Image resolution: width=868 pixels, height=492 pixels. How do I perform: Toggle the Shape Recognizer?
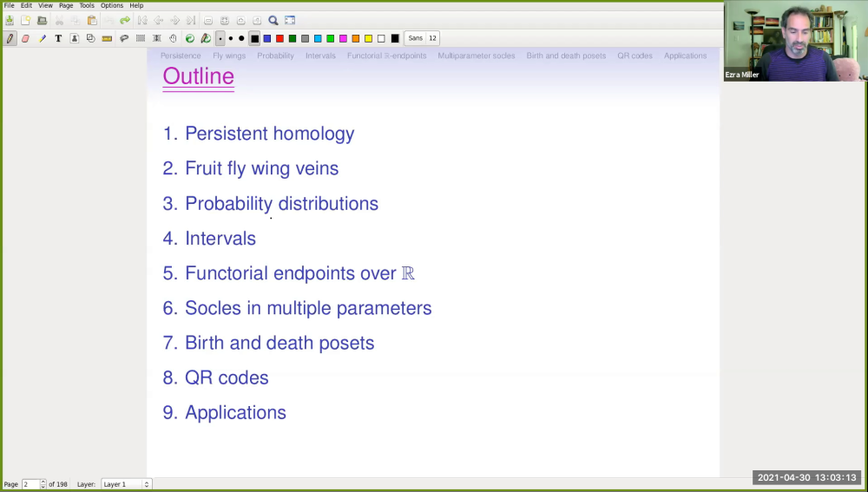coord(91,38)
